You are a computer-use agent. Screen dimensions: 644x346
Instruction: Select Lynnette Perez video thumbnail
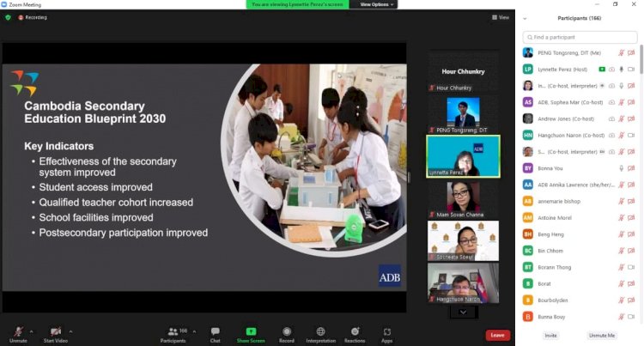[x=463, y=156]
